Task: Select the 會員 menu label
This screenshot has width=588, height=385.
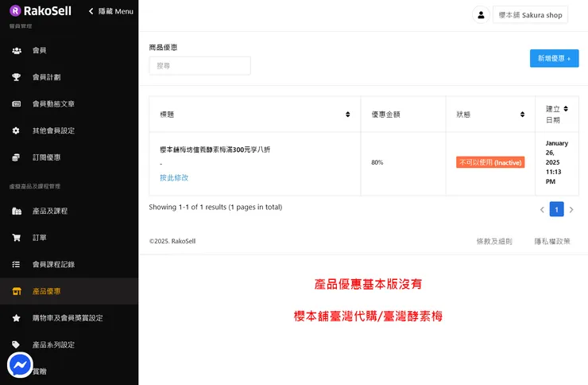Action: [40, 50]
